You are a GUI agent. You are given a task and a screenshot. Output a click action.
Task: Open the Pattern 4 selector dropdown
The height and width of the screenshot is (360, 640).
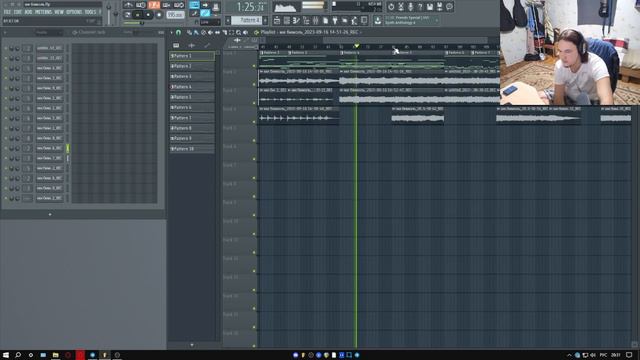click(x=247, y=20)
